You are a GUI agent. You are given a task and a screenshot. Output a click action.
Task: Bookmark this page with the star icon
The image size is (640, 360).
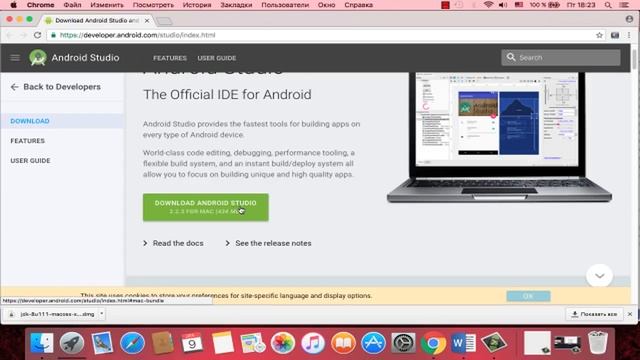(x=599, y=35)
